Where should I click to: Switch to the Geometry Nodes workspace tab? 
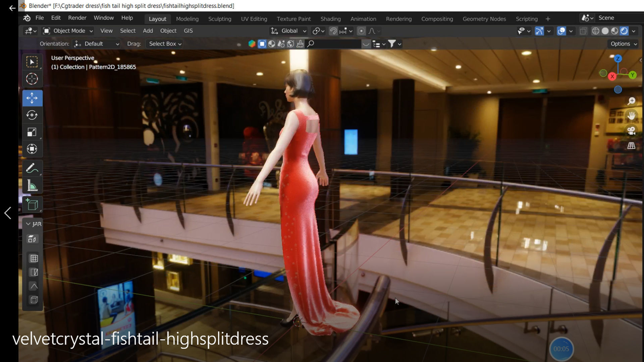(x=484, y=19)
